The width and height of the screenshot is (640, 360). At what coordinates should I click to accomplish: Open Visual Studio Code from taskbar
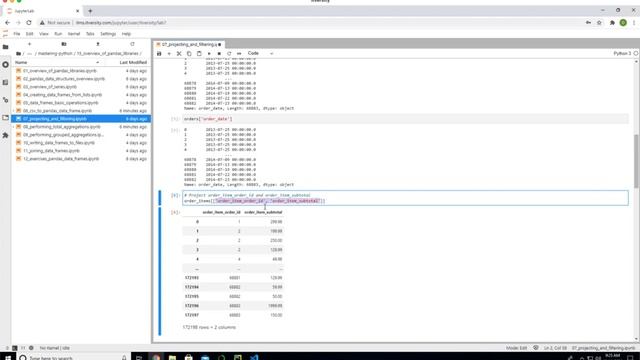(x=254, y=357)
